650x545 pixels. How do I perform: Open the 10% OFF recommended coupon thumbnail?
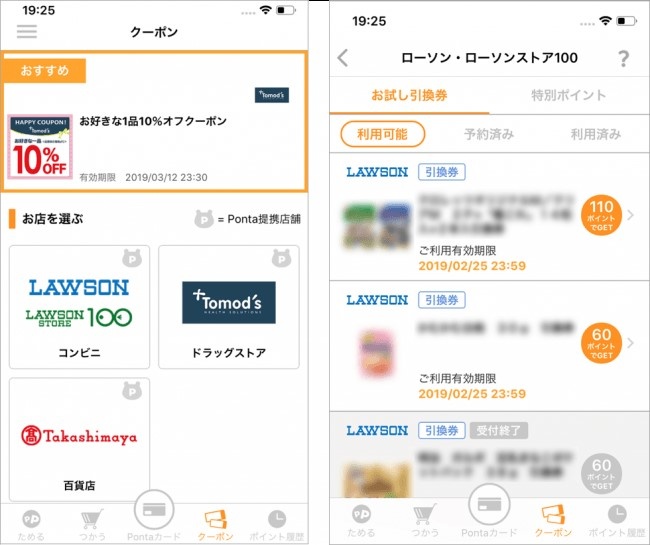[x=40, y=147]
